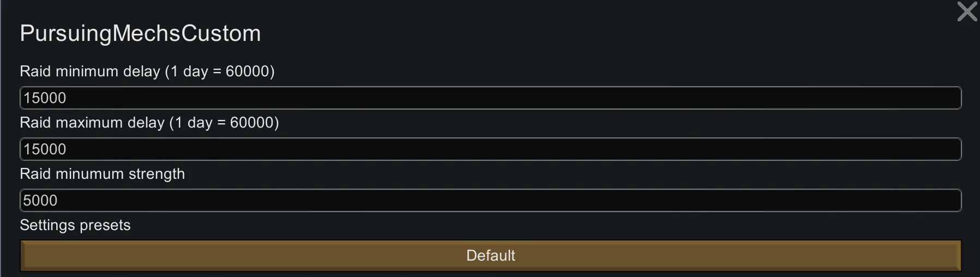Click the 5000 value in strength field
Screen dimensions: 980x277
(40, 201)
